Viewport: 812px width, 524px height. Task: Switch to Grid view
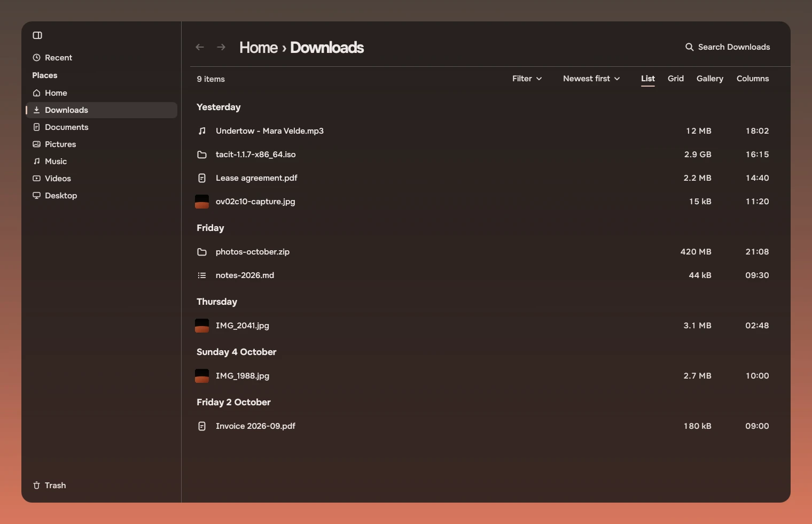[x=676, y=79]
